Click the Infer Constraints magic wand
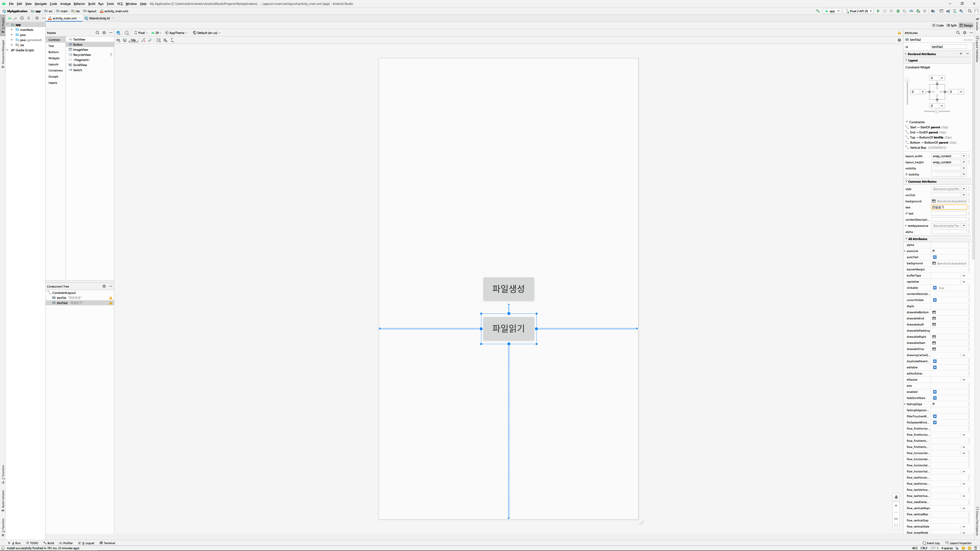Image resolution: width=980 pixels, height=551 pixels. coord(150,40)
